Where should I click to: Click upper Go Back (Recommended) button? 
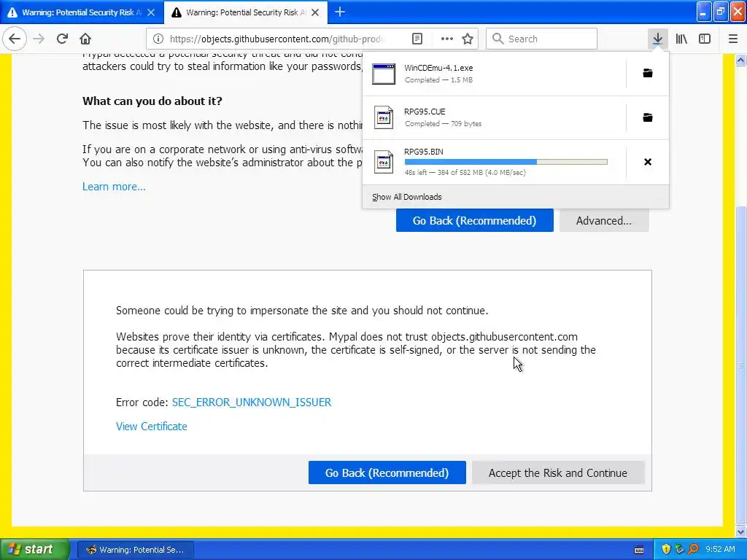point(474,220)
